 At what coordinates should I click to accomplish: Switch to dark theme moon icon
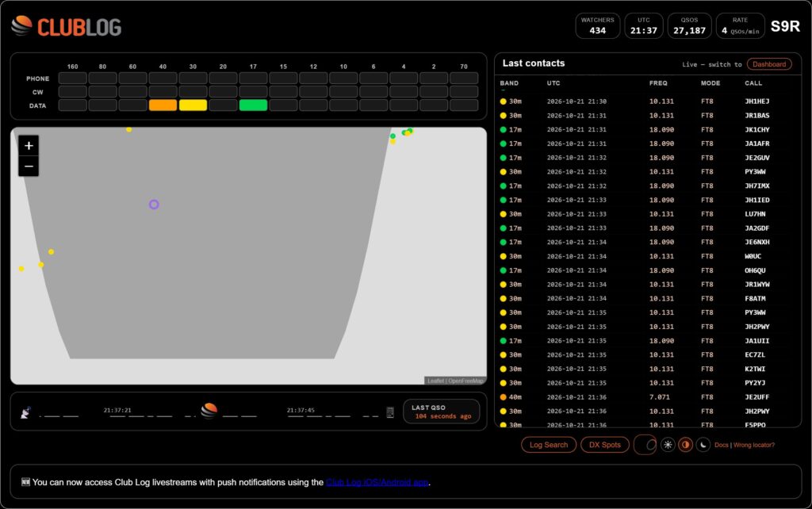[x=703, y=445]
